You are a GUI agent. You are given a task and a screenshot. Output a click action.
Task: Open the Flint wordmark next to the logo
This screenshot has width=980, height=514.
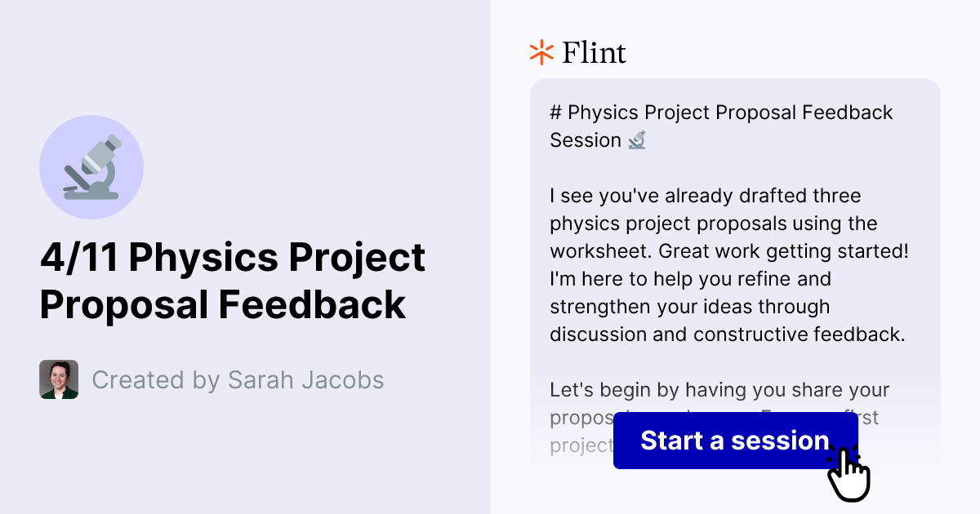594,52
